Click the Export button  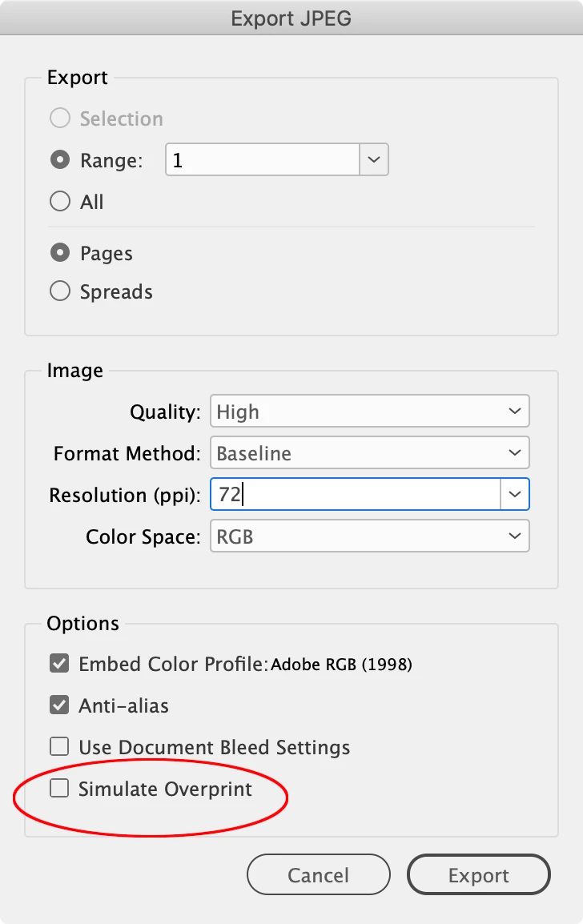point(479,875)
